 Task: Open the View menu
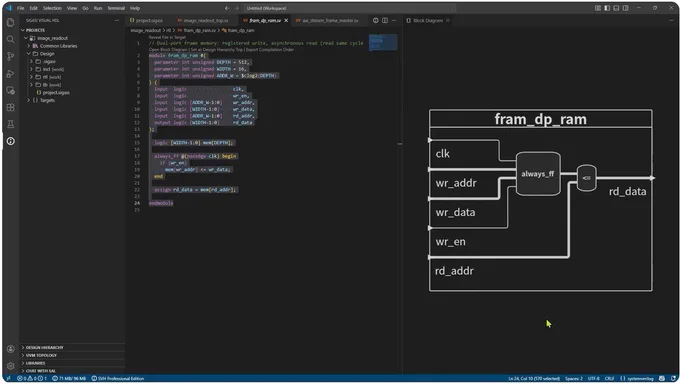[72, 8]
